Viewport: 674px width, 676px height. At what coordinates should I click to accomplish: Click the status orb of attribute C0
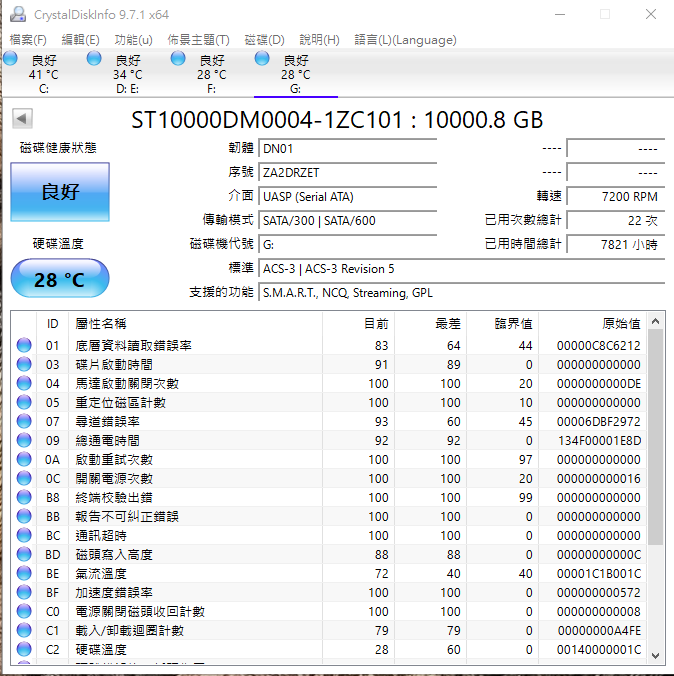(24, 611)
